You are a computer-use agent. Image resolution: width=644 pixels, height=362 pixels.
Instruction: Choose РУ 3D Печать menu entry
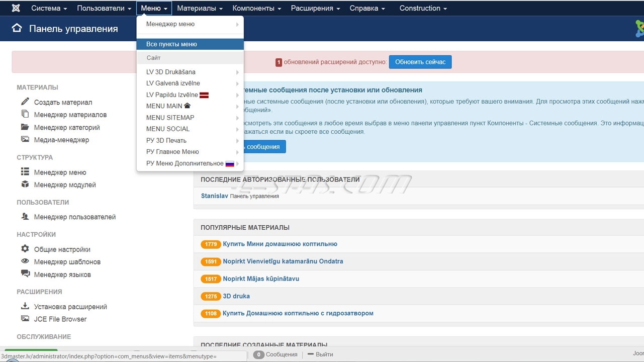[x=190, y=140]
